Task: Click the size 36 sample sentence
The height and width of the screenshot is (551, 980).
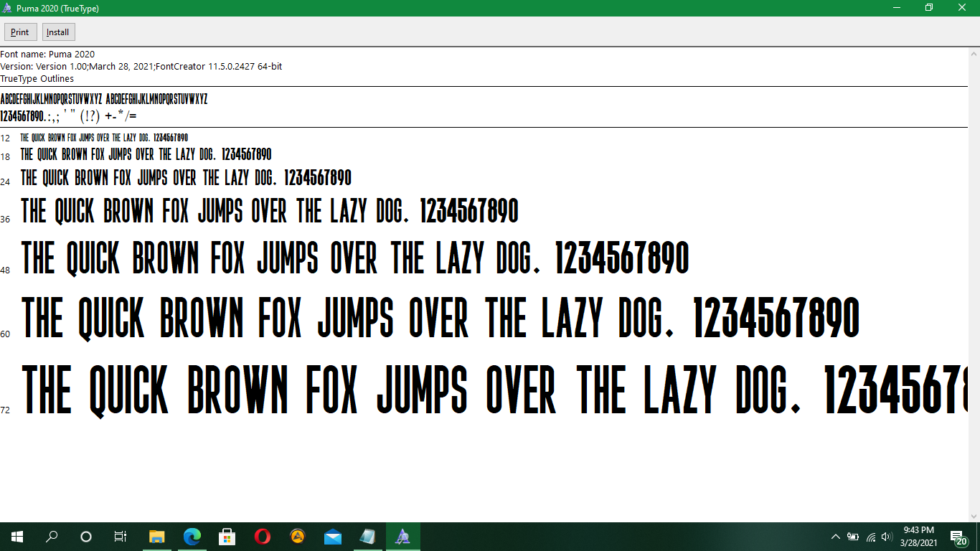Action: click(x=270, y=212)
